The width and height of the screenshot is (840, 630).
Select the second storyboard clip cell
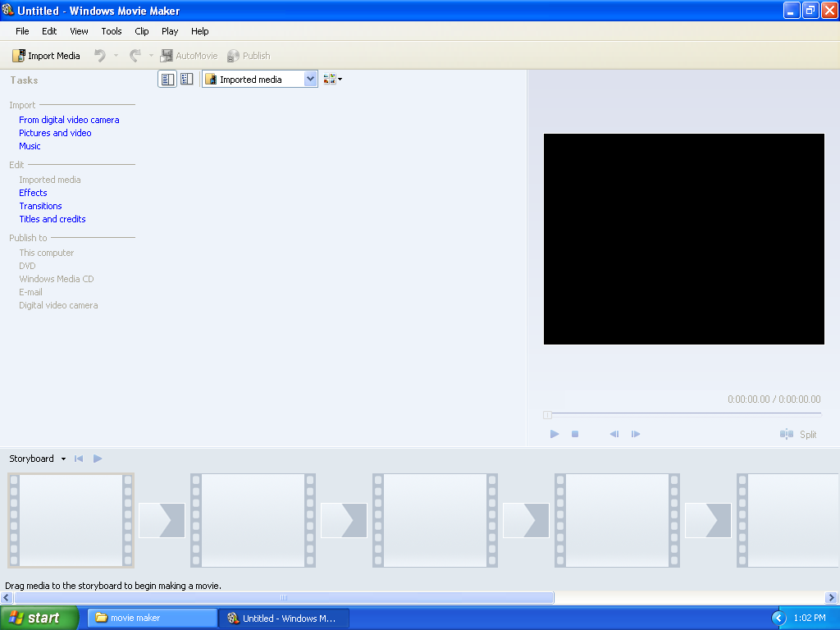(x=253, y=520)
